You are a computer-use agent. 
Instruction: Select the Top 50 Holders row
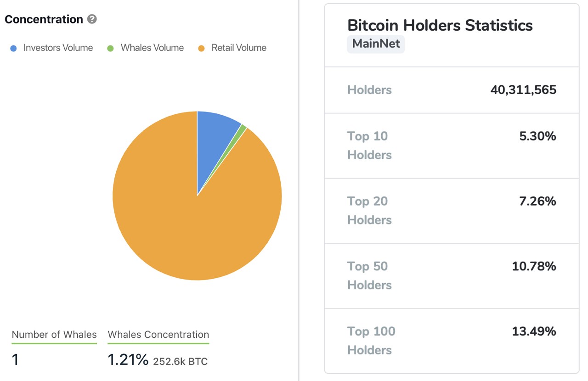452,276
